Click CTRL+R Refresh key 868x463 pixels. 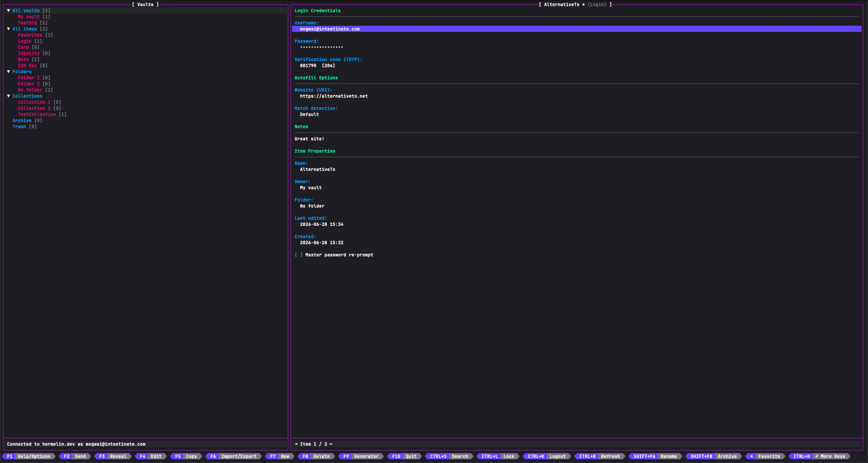600,456
